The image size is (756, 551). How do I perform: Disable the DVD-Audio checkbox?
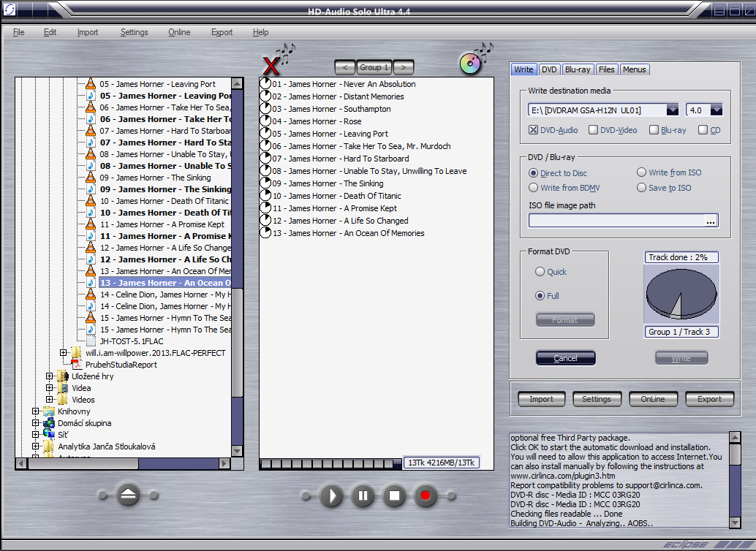(534, 130)
